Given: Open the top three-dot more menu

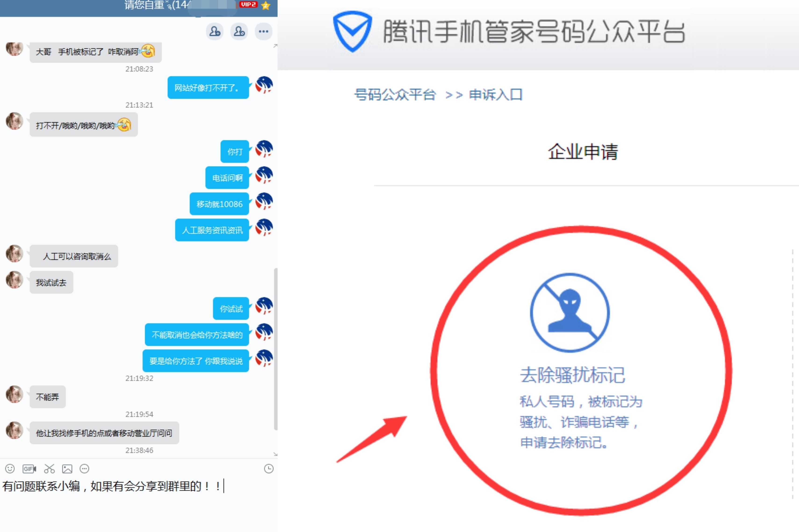Looking at the screenshot, I should pos(263,32).
